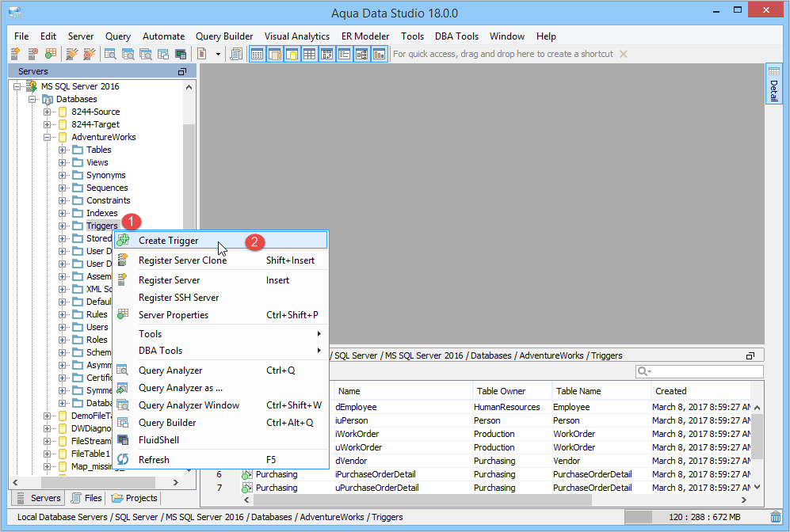
Task: Dismiss the quick access shortcut hint X
Action: (624, 54)
